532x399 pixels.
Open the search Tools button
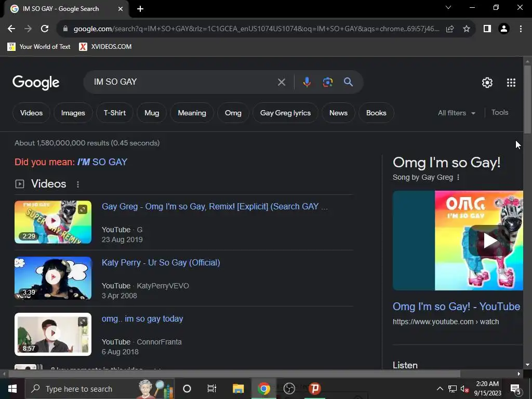(x=499, y=113)
